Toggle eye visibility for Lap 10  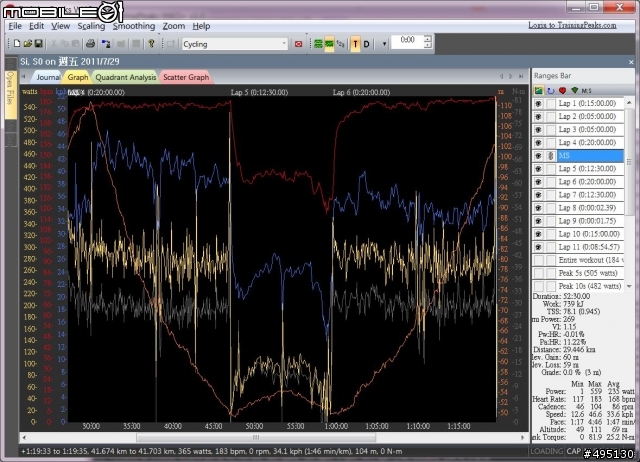point(538,234)
